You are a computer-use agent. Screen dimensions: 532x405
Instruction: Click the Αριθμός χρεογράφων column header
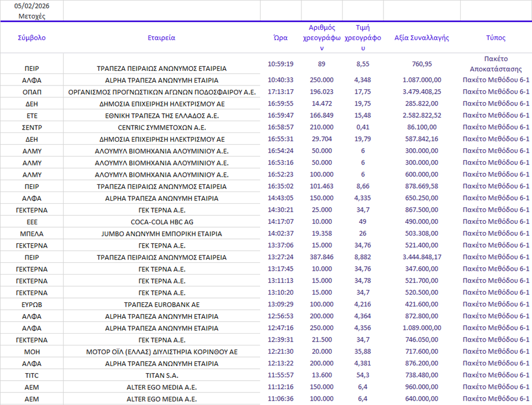tap(322, 38)
